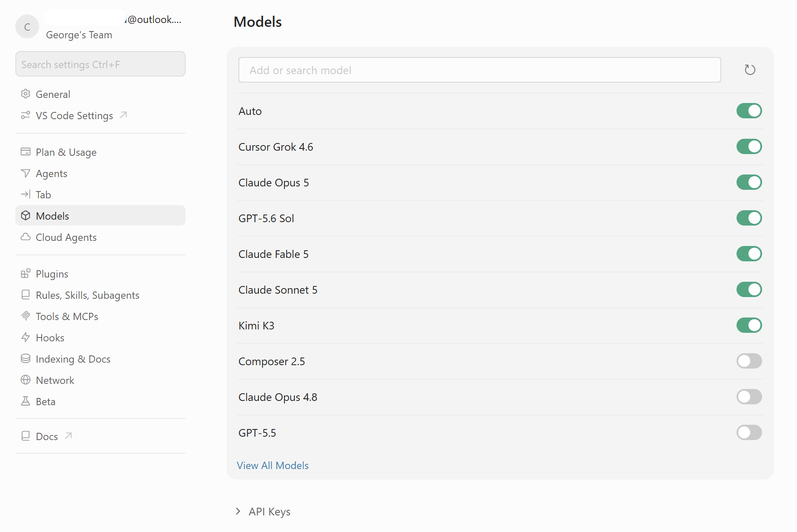This screenshot has height=532, width=797.
Task: Toggle off Claude Fable 5
Action: point(749,254)
